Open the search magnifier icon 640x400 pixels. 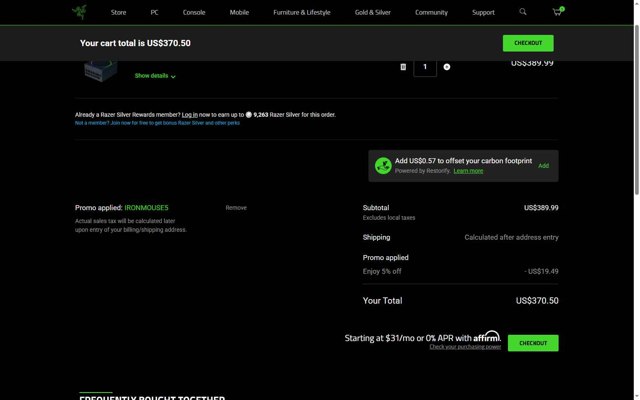(x=522, y=12)
